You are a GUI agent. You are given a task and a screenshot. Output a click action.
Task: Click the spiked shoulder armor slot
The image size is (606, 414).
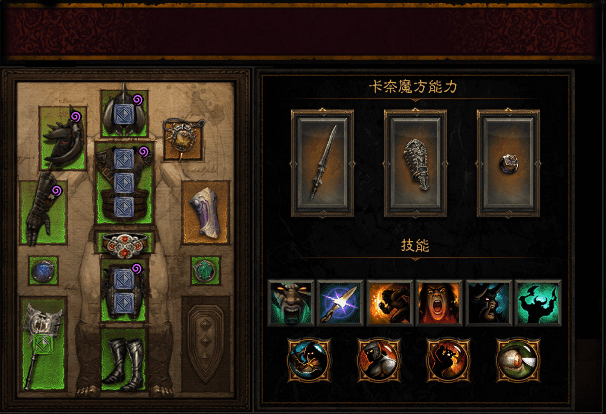click(x=63, y=138)
